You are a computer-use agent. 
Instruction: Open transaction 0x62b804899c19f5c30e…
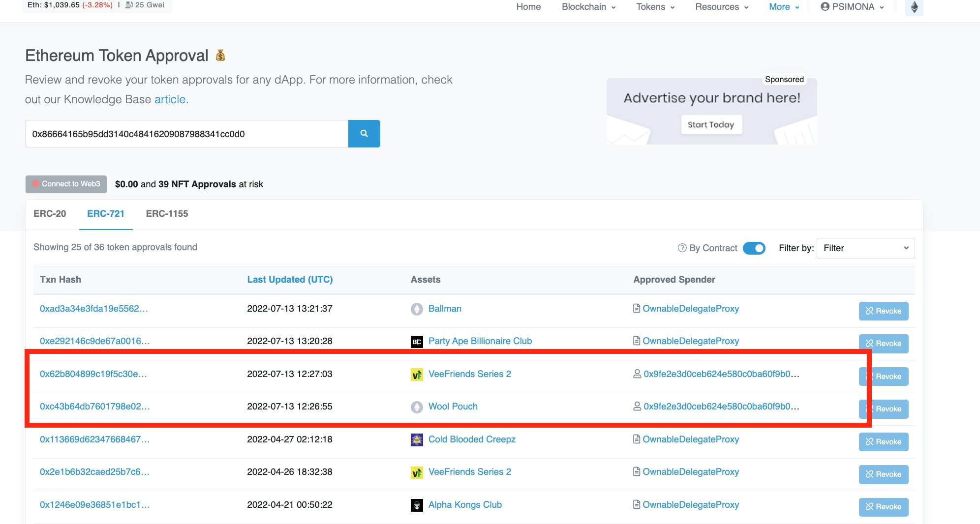pyautogui.click(x=93, y=374)
